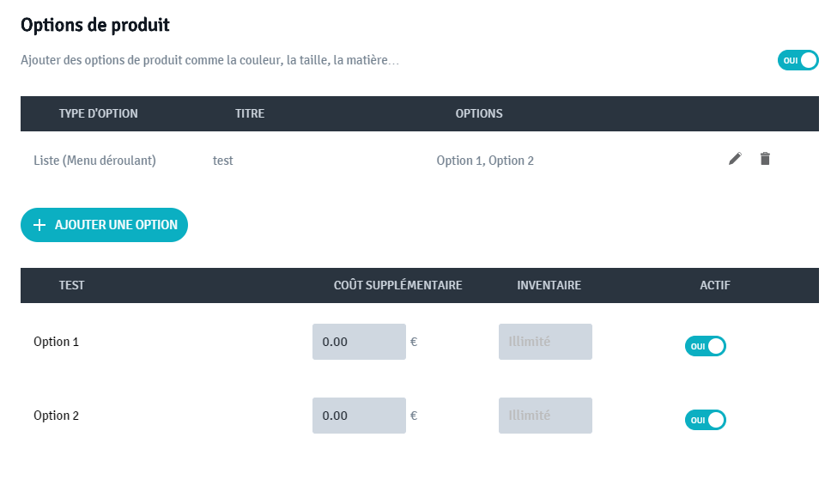Select the INVENTAIRE column header
The height and width of the screenshot is (504, 831).
pyautogui.click(x=549, y=285)
